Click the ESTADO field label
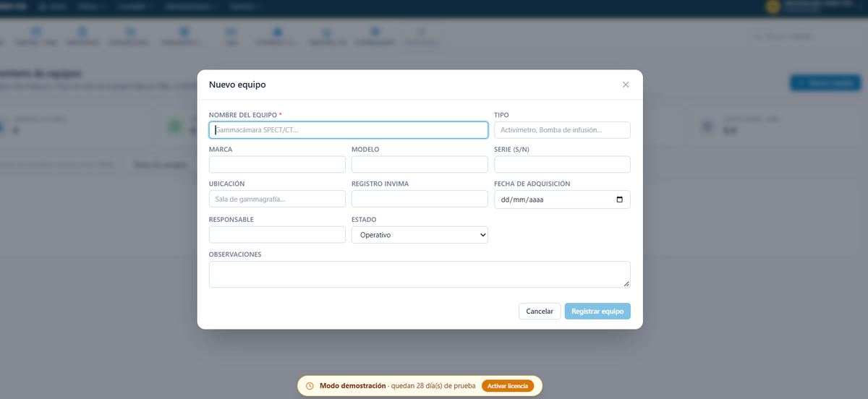 click(x=364, y=220)
